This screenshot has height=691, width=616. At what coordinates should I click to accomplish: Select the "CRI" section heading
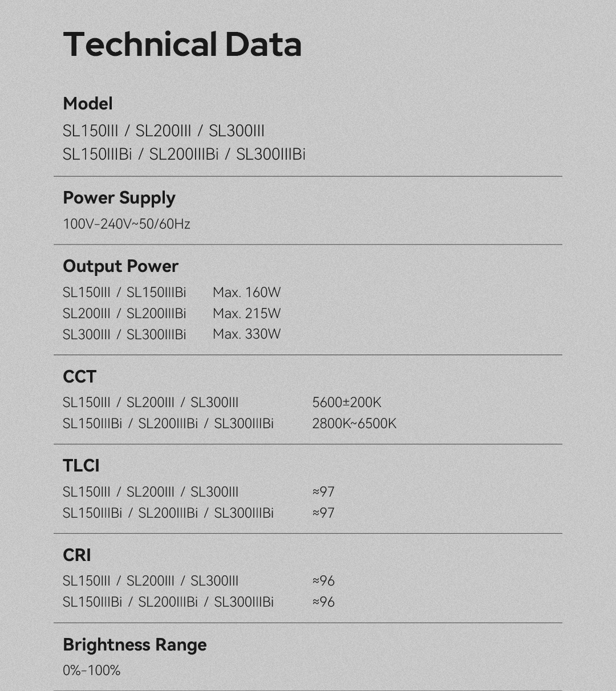(77, 555)
